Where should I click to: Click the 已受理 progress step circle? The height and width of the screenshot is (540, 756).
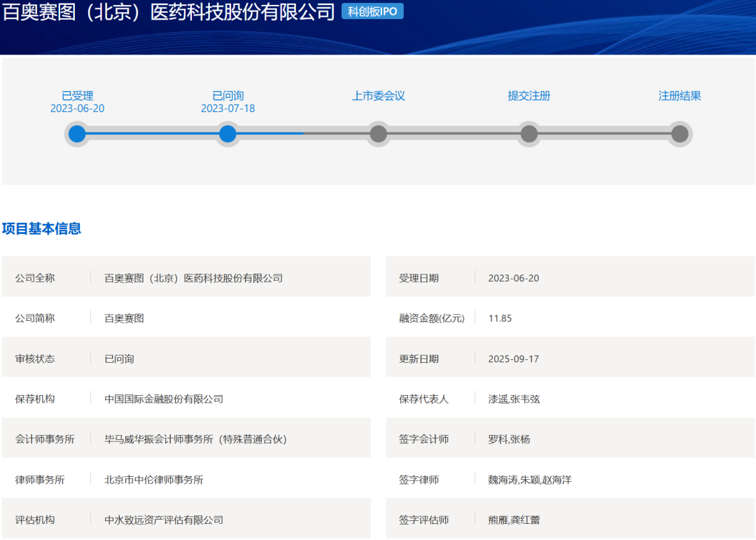(x=77, y=134)
